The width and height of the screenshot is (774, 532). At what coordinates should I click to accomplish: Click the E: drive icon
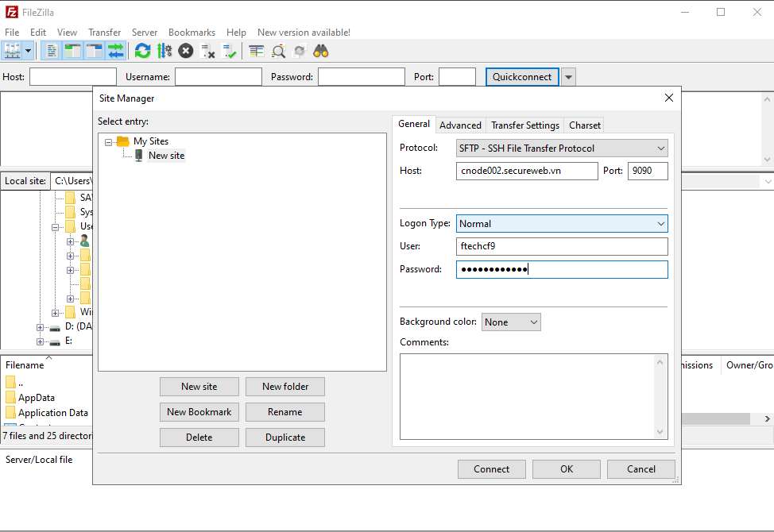(55, 341)
